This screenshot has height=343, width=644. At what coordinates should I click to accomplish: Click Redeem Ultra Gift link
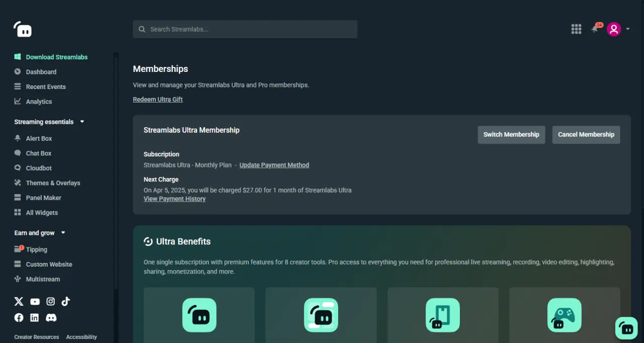point(157,100)
